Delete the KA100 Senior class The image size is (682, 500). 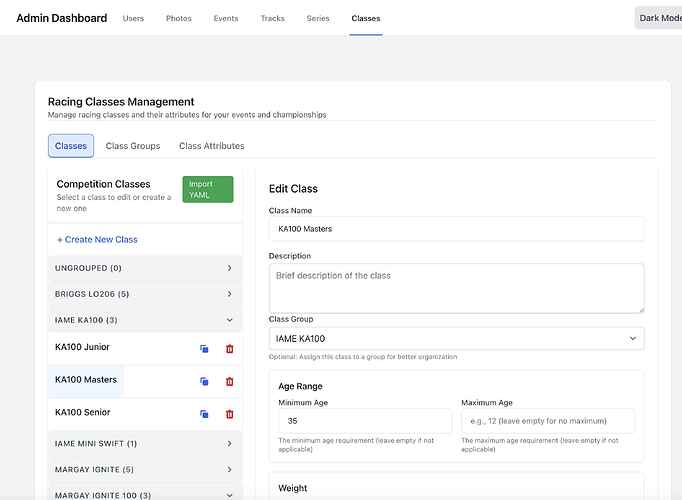pyautogui.click(x=230, y=414)
